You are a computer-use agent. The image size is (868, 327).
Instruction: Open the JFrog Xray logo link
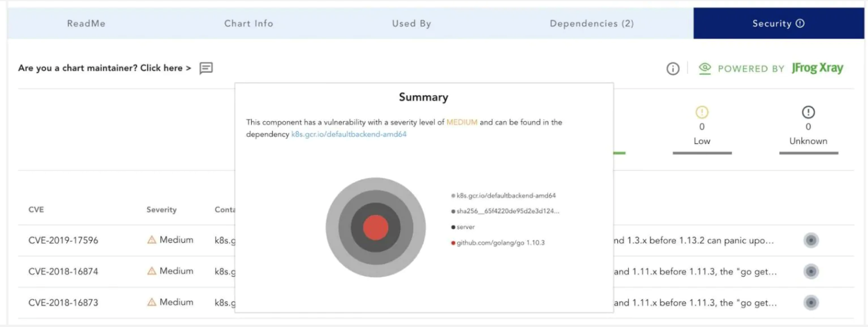(x=817, y=68)
